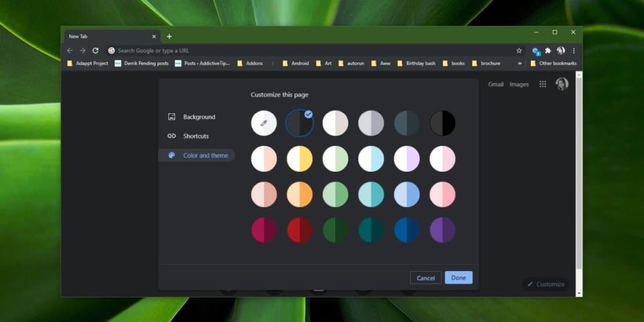This screenshot has height=322, width=644.
Task: Select the dark green swatch
Action: point(336,230)
